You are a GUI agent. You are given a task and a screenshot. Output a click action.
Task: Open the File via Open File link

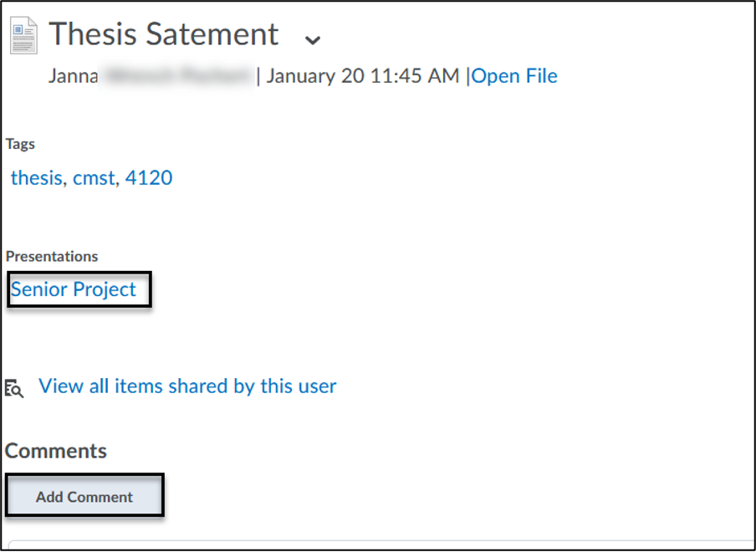coord(515,76)
